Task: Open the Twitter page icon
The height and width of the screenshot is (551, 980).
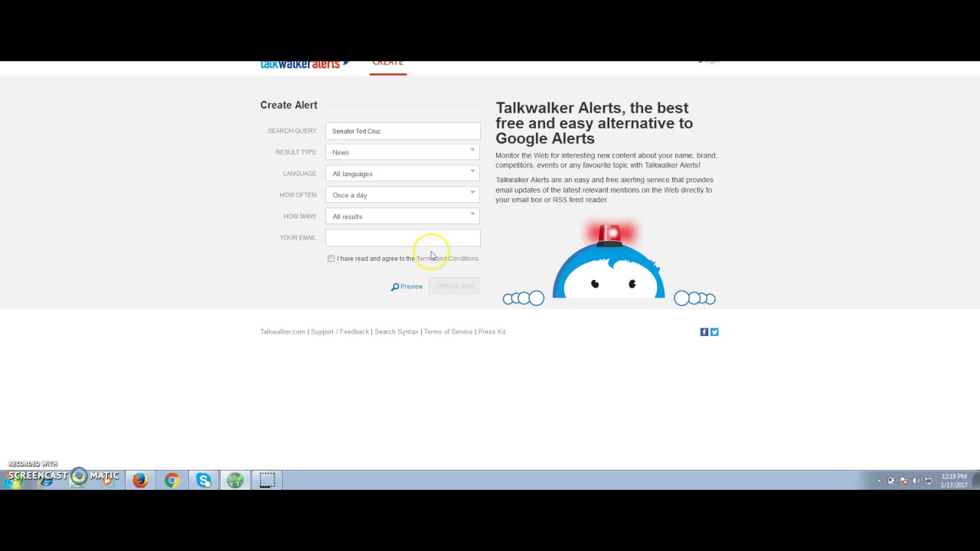Action: click(x=714, y=332)
